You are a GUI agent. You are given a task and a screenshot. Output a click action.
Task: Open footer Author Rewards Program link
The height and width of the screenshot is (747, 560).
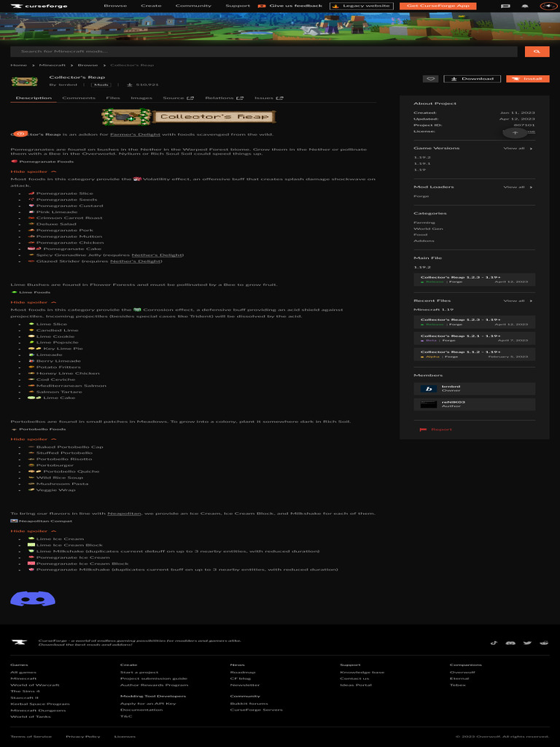[x=155, y=685]
